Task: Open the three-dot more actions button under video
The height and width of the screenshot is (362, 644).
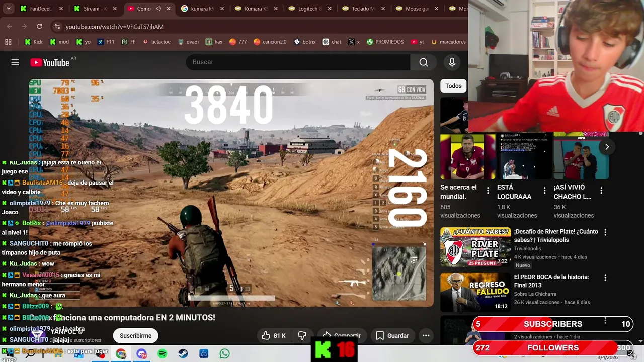Action: 426,336
